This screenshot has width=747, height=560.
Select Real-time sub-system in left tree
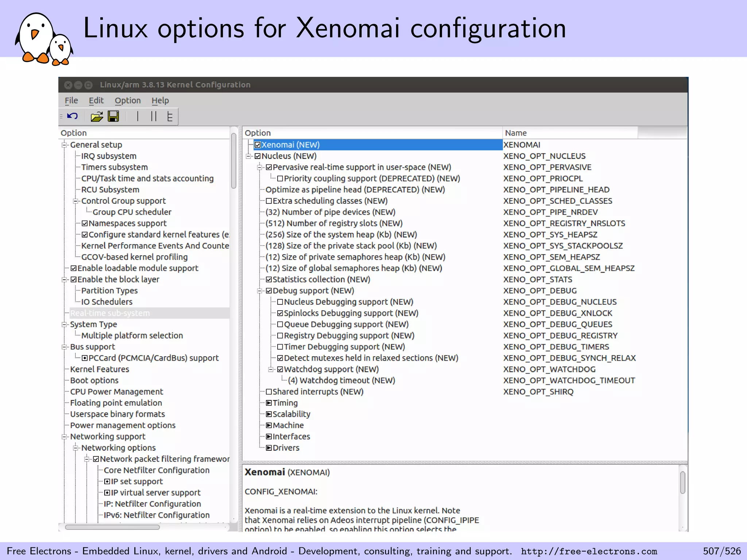click(x=110, y=313)
